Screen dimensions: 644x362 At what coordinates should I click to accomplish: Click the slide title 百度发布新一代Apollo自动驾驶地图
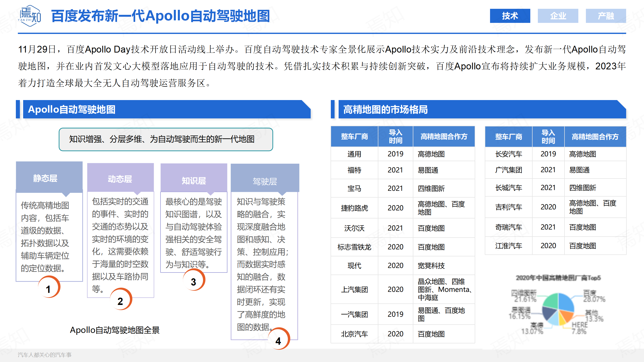(x=160, y=16)
